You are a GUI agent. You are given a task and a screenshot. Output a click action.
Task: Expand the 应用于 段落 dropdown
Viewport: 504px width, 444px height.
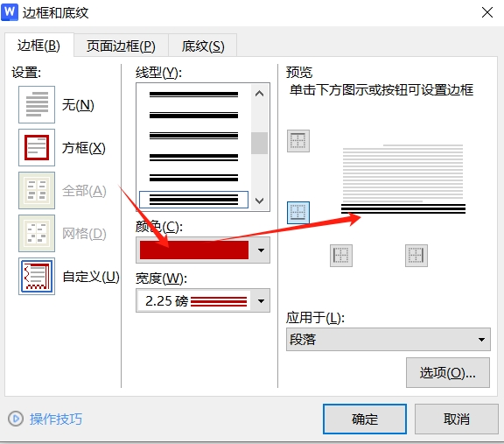pyautogui.click(x=388, y=340)
